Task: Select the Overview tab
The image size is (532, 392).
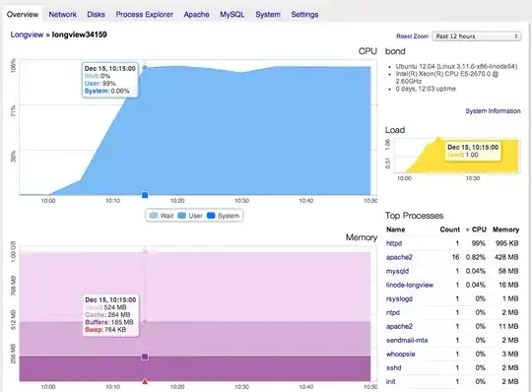Action: [23, 15]
